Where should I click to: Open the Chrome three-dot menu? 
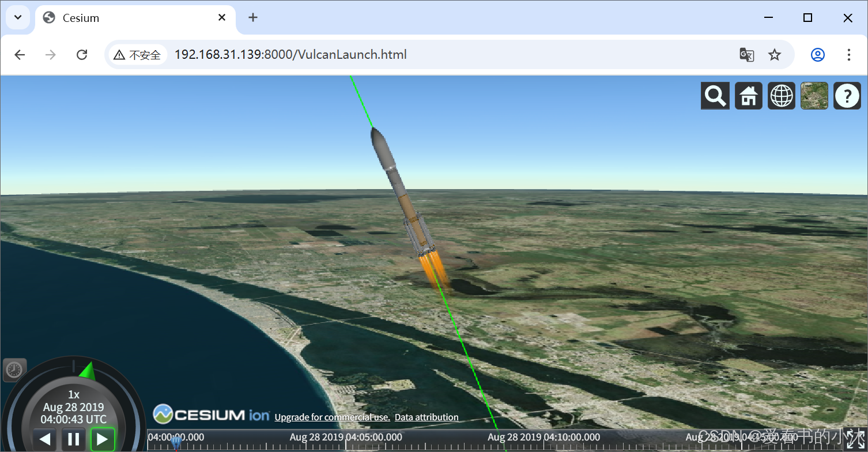click(848, 55)
